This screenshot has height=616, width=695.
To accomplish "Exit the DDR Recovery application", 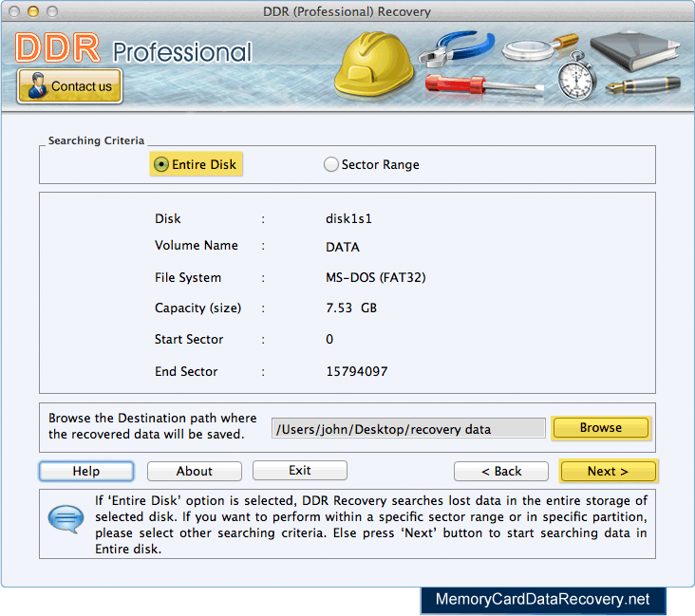I will tap(300, 470).
